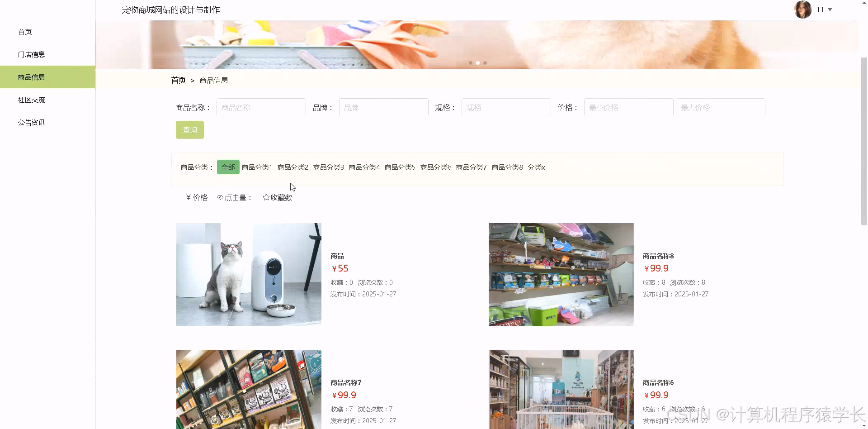
Task: Filter by 商品分类1
Action: 257,167
